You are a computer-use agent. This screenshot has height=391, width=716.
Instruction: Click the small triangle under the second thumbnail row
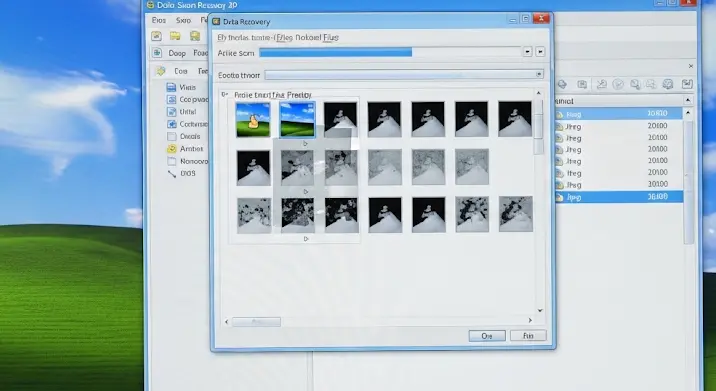[305, 191]
